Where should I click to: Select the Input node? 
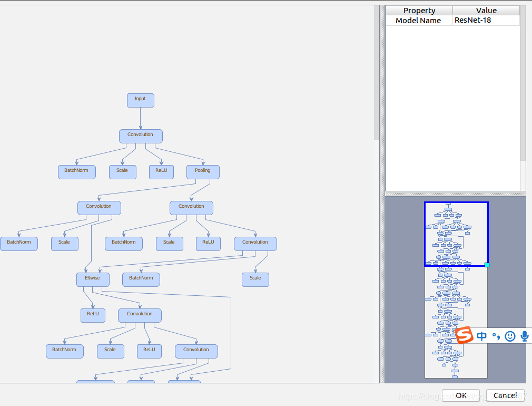[x=141, y=100]
